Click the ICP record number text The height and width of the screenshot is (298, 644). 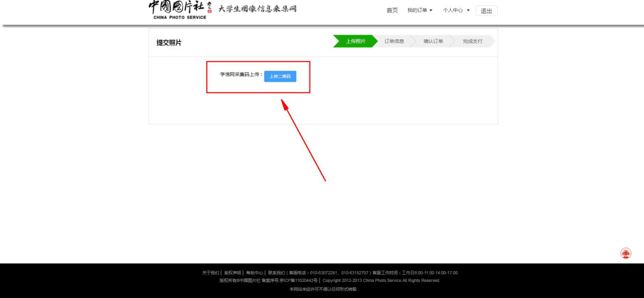tap(290, 281)
